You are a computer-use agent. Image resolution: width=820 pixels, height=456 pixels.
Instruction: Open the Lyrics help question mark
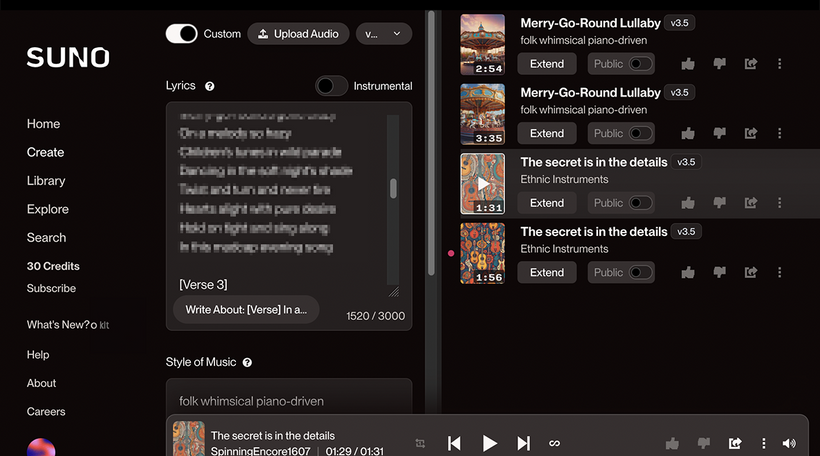(210, 86)
